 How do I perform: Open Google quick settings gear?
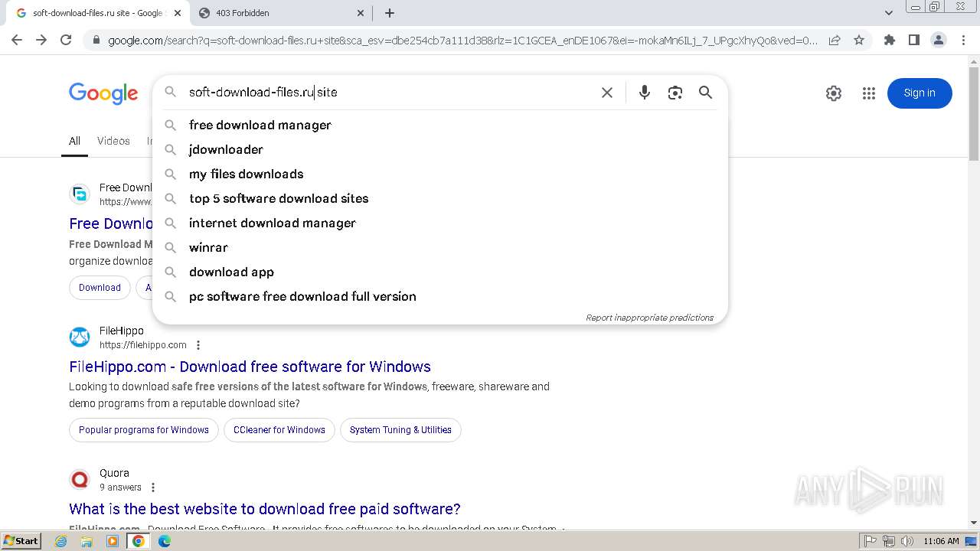(x=834, y=93)
